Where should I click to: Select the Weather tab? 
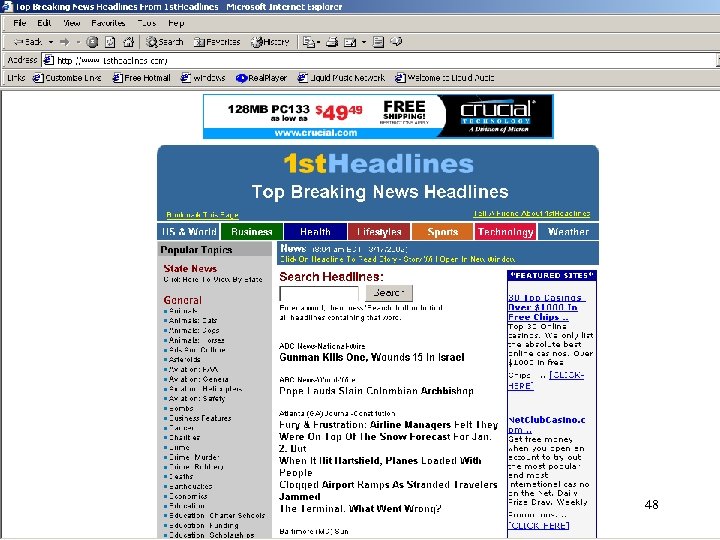tap(568, 232)
